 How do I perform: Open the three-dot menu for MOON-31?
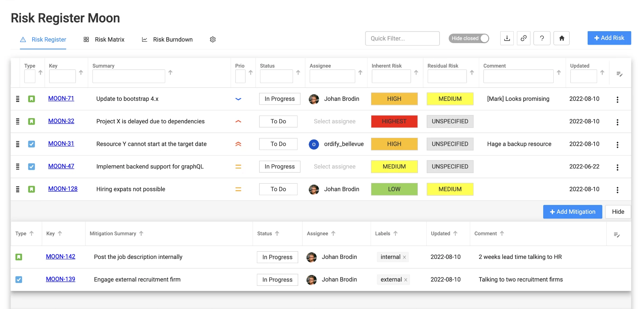[x=617, y=145]
